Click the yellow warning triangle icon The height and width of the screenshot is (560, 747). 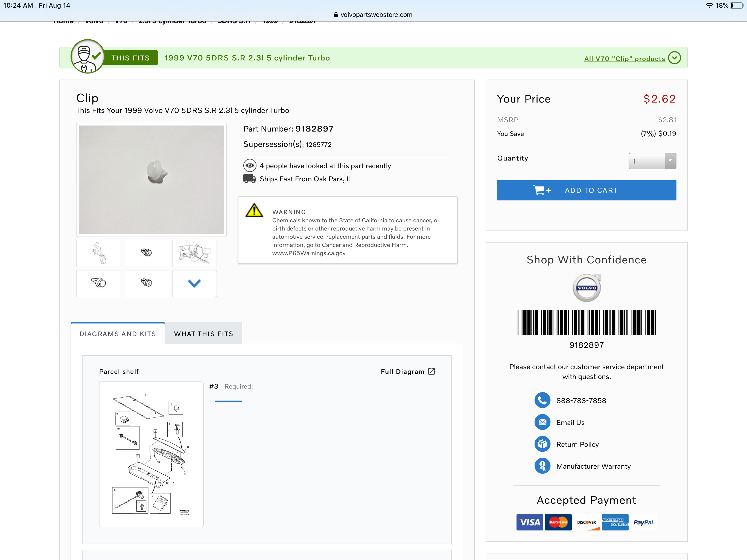pyautogui.click(x=254, y=211)
